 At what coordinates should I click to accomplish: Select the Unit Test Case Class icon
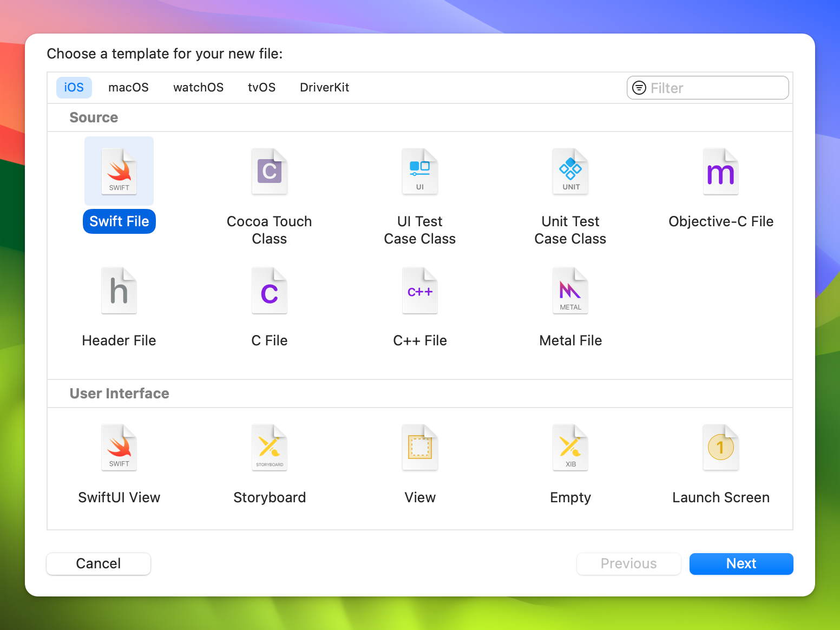pos(570,171)
